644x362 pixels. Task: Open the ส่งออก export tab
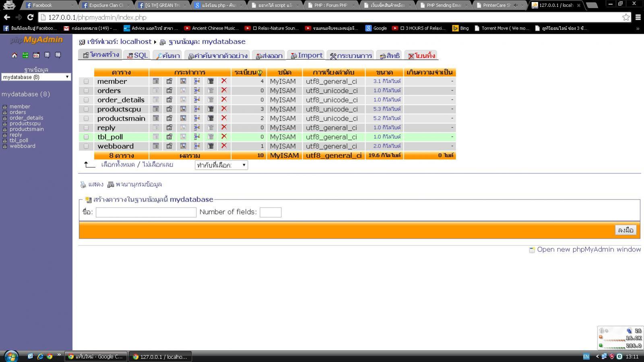(x=269, y=56)
